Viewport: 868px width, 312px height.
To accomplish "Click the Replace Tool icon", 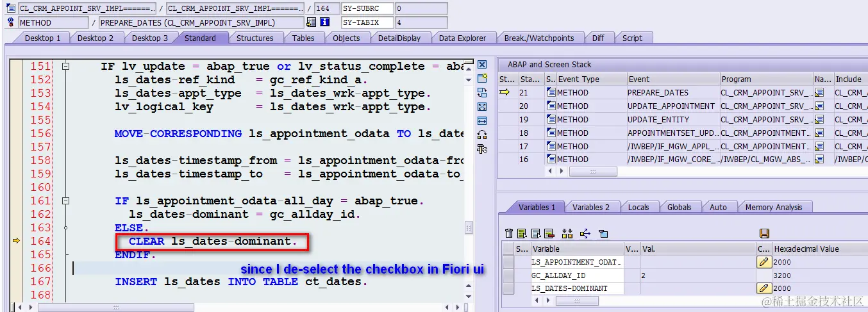I will pos(482,93).
